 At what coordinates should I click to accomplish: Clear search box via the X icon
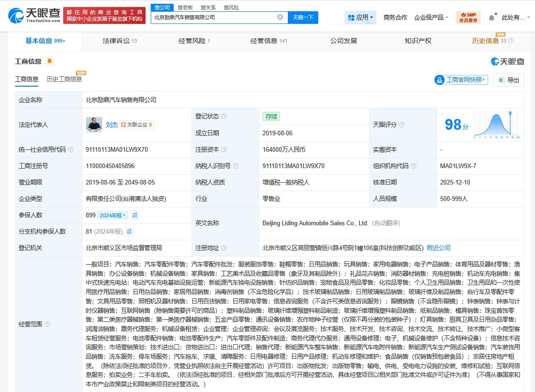(x=280, y=16)
